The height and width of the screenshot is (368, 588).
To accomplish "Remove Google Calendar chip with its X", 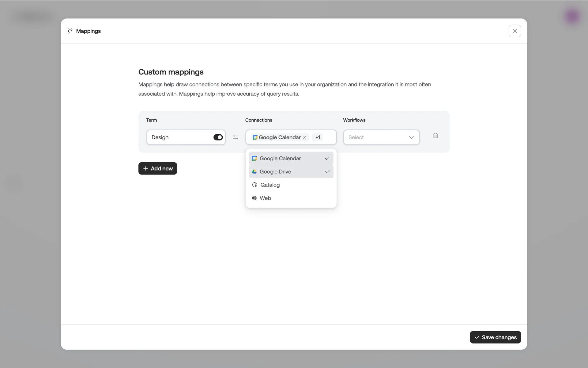I will (x=305, y=137).
